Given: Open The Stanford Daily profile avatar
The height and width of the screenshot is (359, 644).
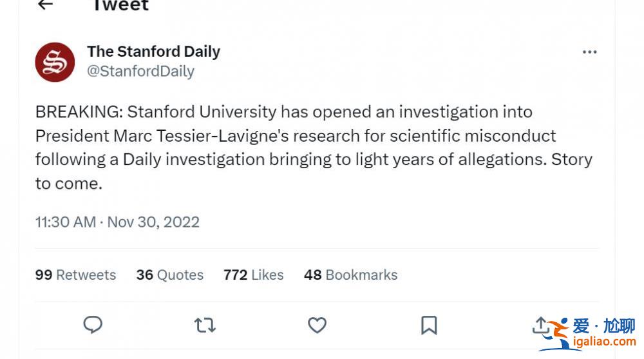Looking at the screenshot, I should pos(55,62).
